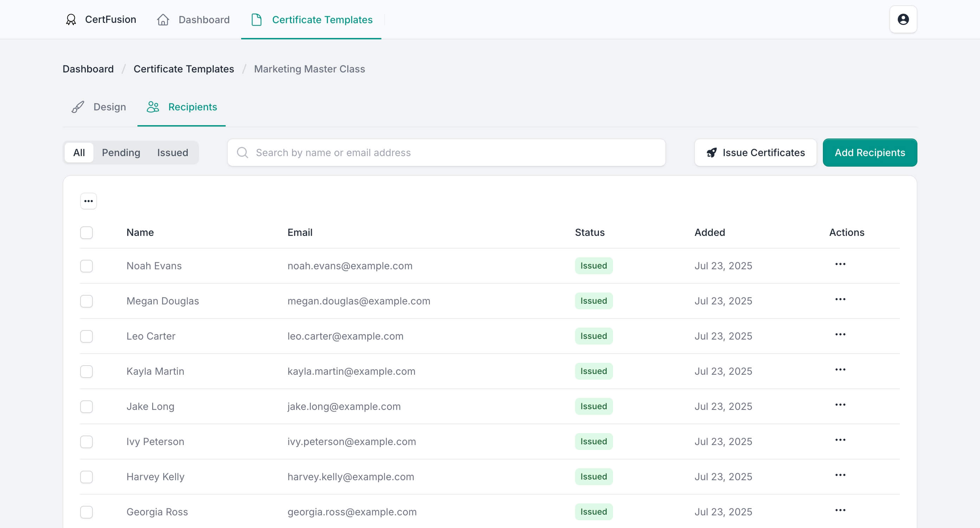Click the Design paintbrush icon

78,107
